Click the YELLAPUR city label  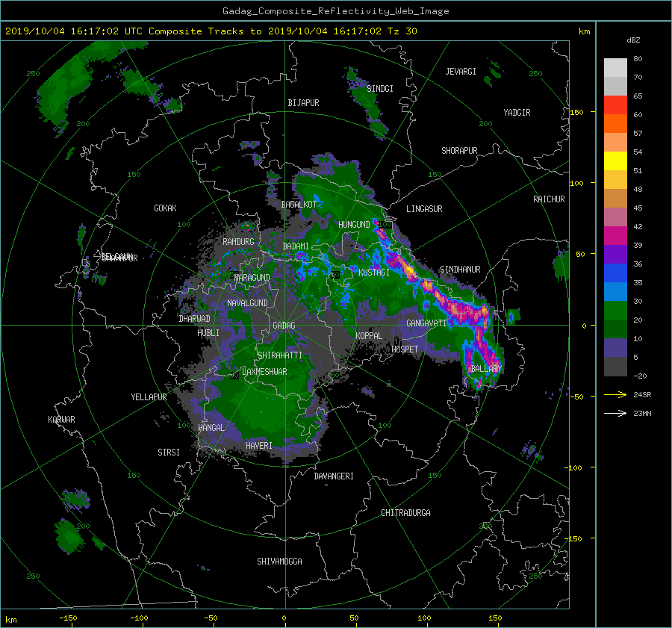(x=149, y=397)
